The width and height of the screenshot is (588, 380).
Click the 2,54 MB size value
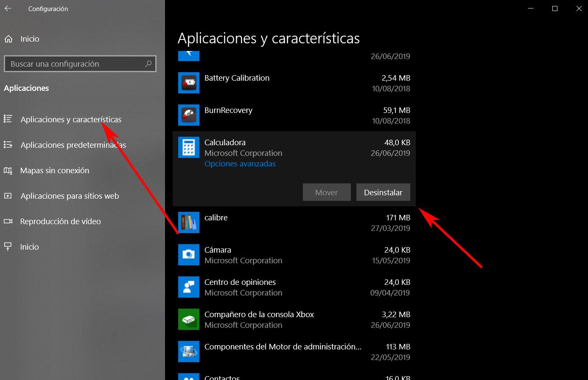396,78
